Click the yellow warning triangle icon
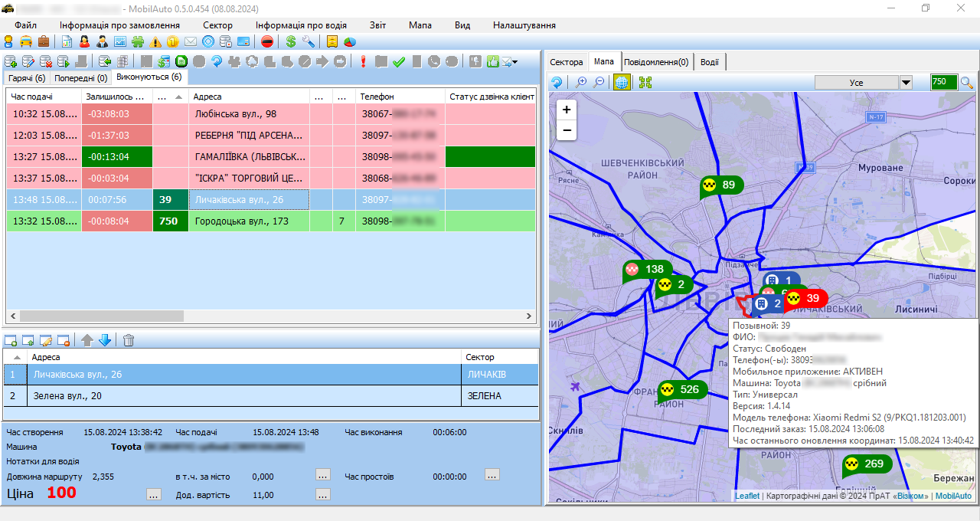The height and width of the screenshot is (521, 980). tap(156, 41)
